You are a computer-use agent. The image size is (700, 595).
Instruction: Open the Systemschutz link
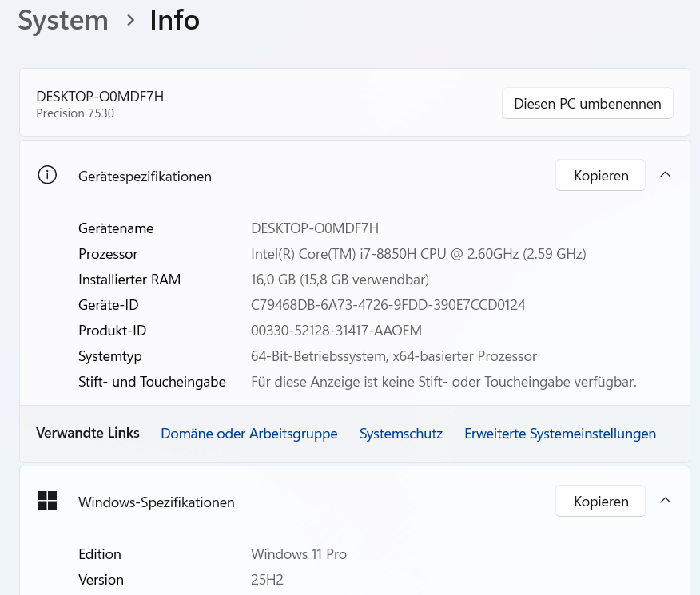(401, 434)
